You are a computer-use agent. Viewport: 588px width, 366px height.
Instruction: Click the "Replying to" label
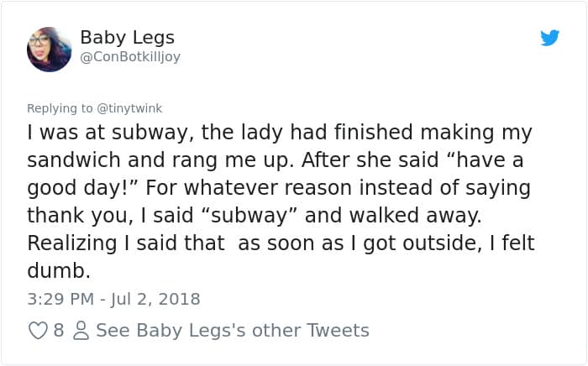click(60, 108)
